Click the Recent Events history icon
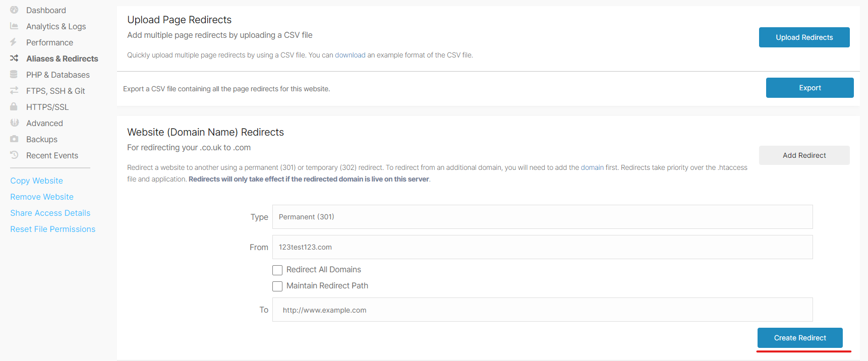The height and width of the screenshot is (361, 868). click(x=14, y=155)
